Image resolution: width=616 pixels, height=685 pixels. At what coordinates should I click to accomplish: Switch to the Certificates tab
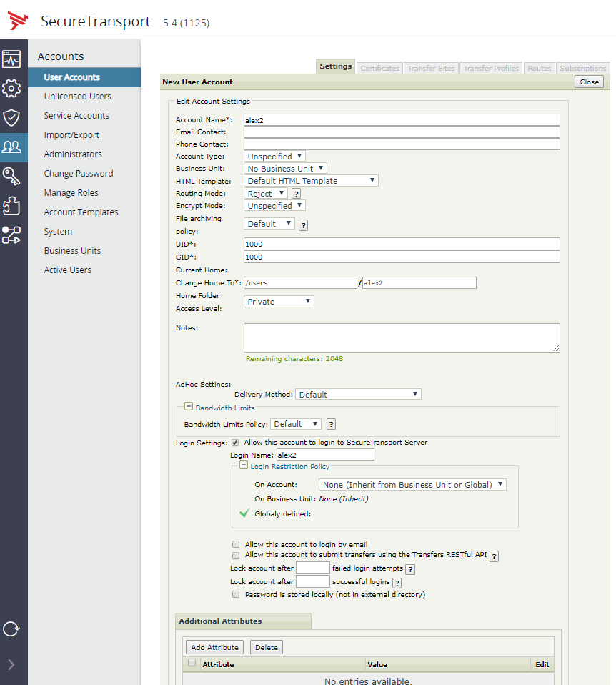pos(379,69)
